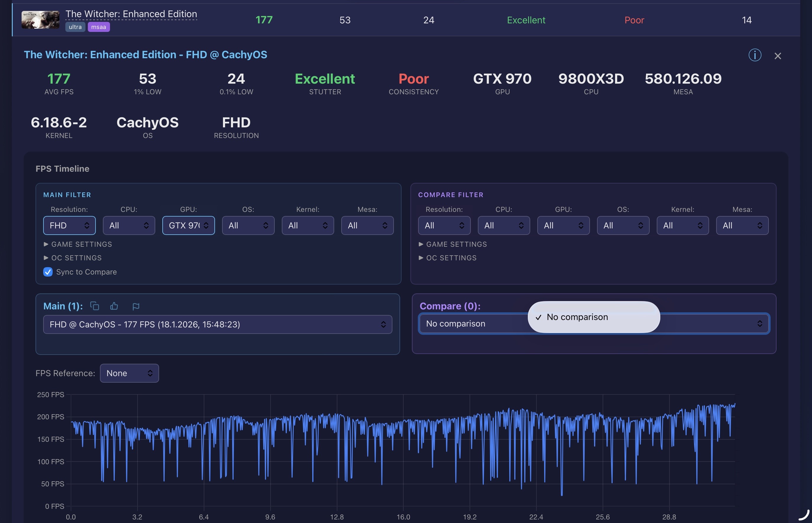Viewport: 812px width, 523px height.
Task: Open the Main benchmark run selector
Action: [218, 324]
